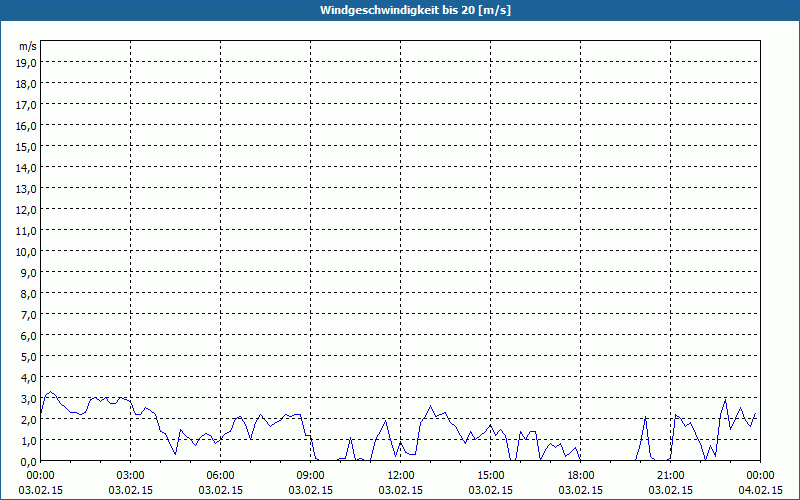Select the 4,0 y-axis label
Screen dimensions: 800x500
click(x=29, y=378)
